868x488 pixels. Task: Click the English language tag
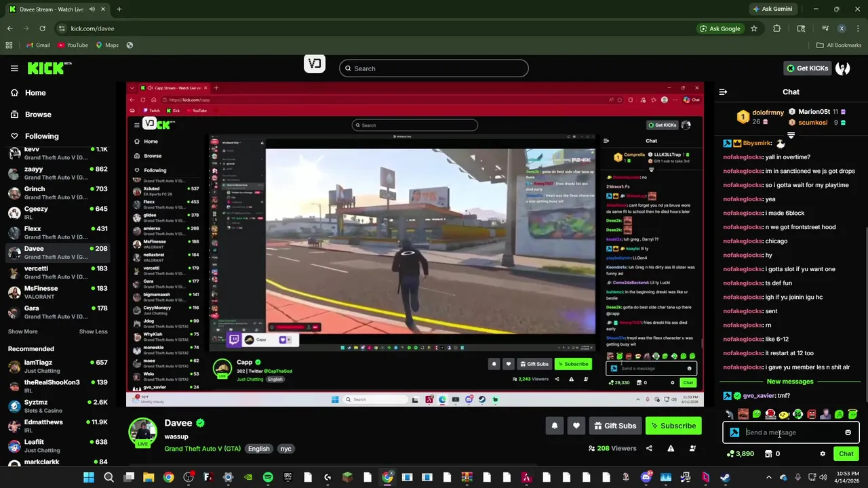(x=258, y=449)
